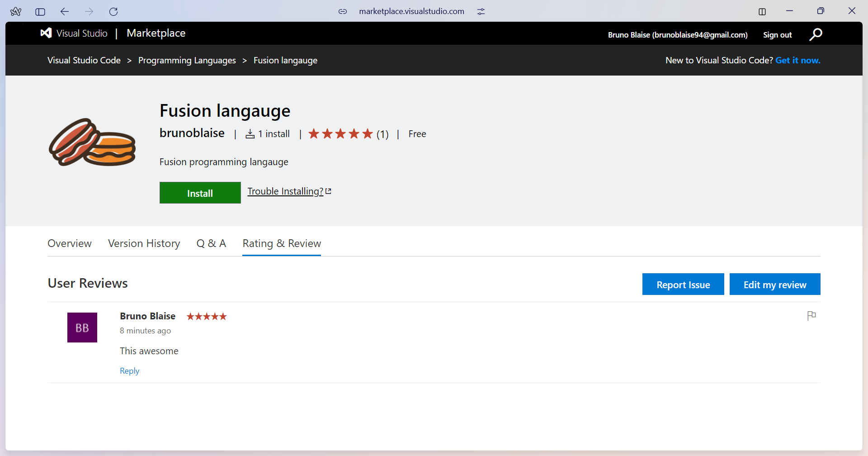Minimize the browser window
This screenshot has width=868, height=456.
(x=790, y=11)
